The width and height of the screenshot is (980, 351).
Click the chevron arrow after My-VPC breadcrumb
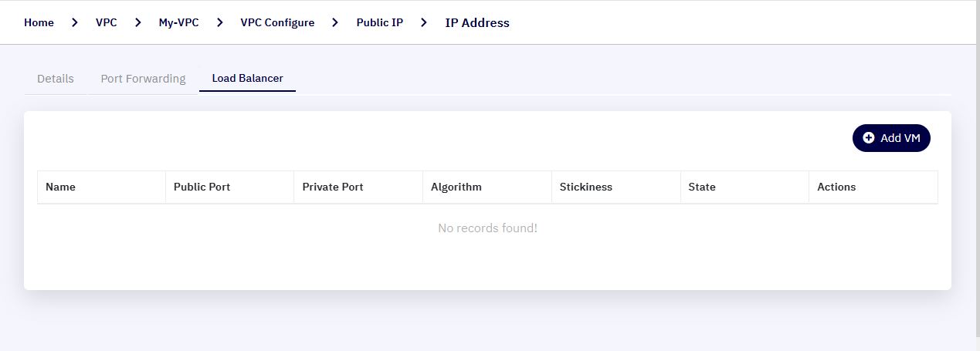(220, 22)
